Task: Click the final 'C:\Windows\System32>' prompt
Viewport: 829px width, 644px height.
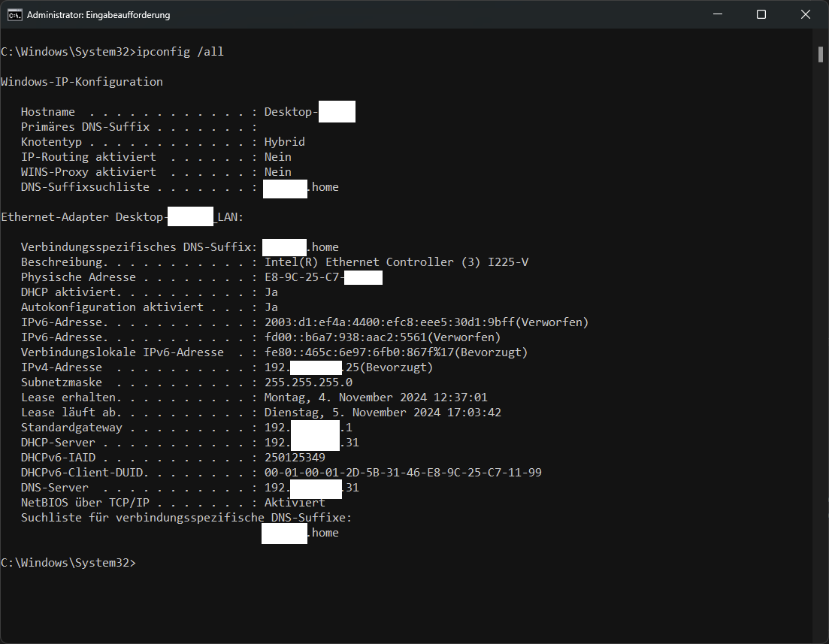Action: coord(68,563)
